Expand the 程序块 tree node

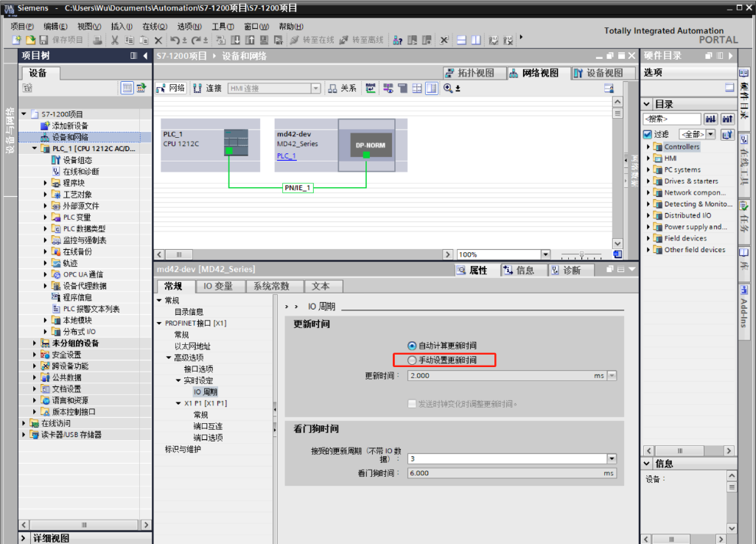pos(46,183)
